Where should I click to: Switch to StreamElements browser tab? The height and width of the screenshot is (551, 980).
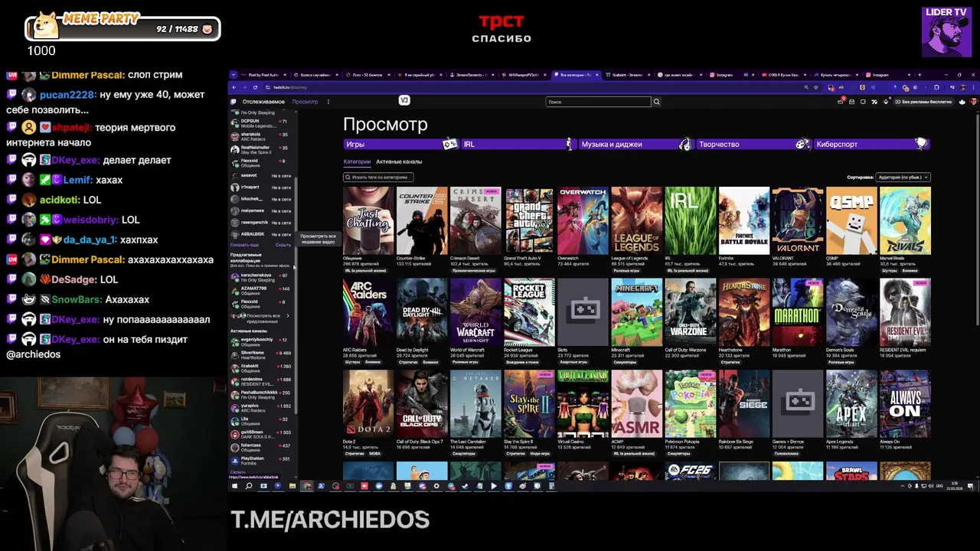click(x=473, y=75)
